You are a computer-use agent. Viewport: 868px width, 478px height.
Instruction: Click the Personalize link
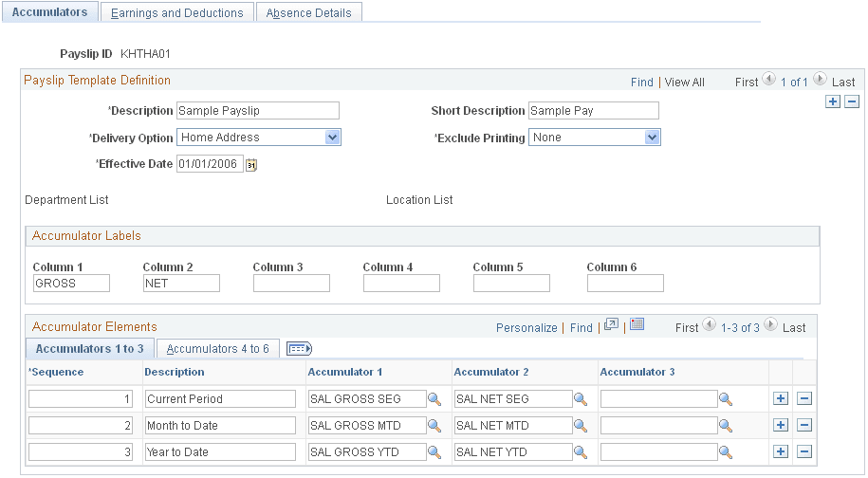(x=526, y=328)
